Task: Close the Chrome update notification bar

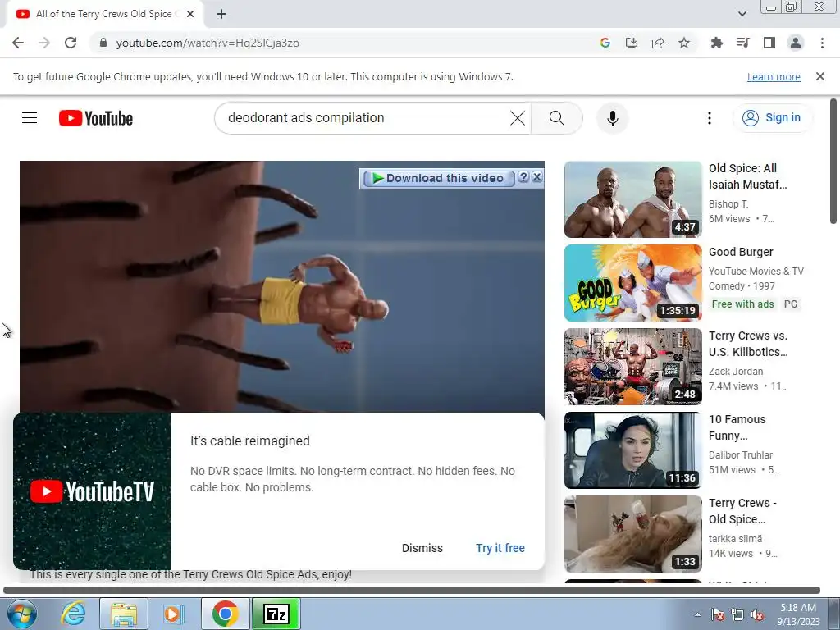Action: 820,76
